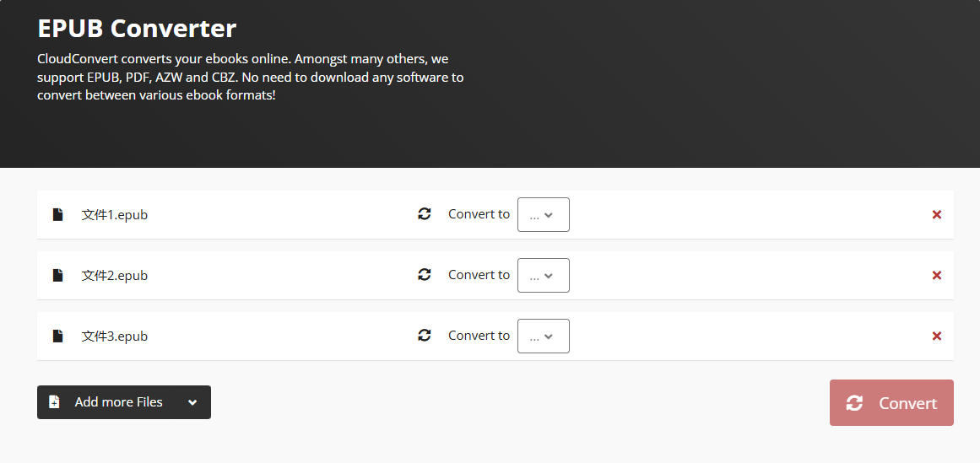Open the format dropdown for 文件1.epub

click(543, 214)
